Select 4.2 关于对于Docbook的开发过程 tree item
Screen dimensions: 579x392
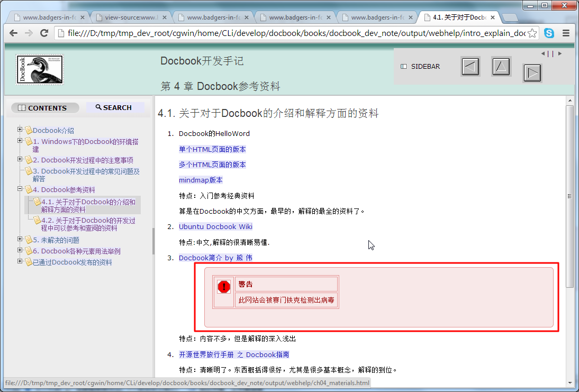[88, 224]
